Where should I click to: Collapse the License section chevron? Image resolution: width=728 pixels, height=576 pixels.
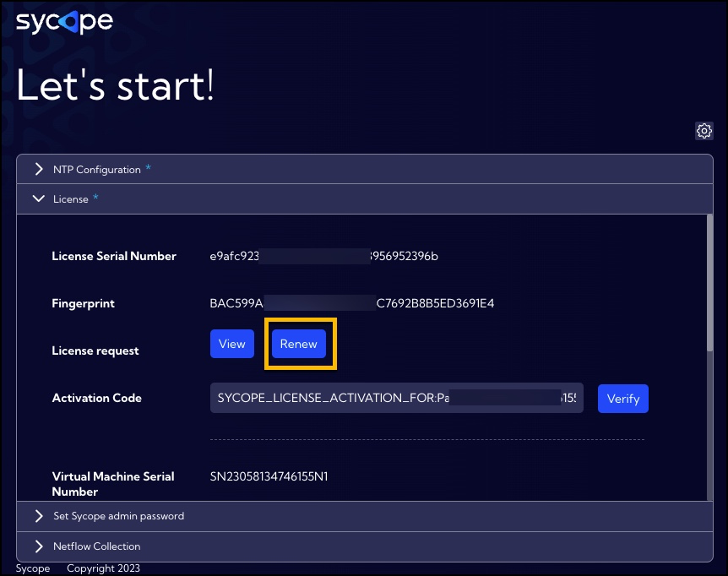[39, 198]
